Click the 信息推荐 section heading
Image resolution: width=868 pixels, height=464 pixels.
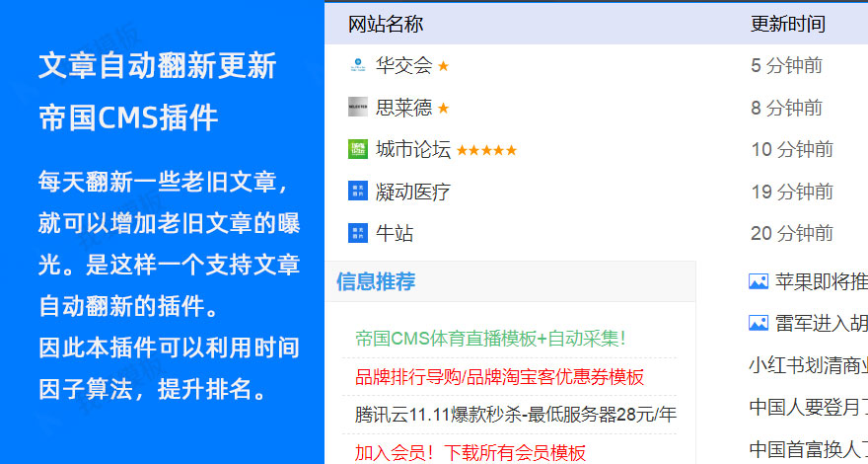(x=376, y=281)
